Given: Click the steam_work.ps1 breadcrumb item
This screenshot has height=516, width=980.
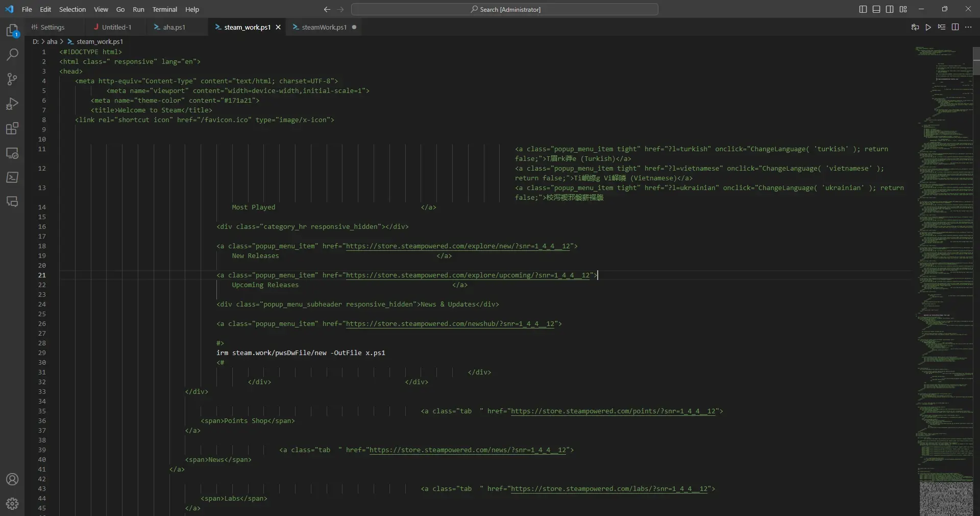Looking at the screenshot, I should [x=95, y=41].
